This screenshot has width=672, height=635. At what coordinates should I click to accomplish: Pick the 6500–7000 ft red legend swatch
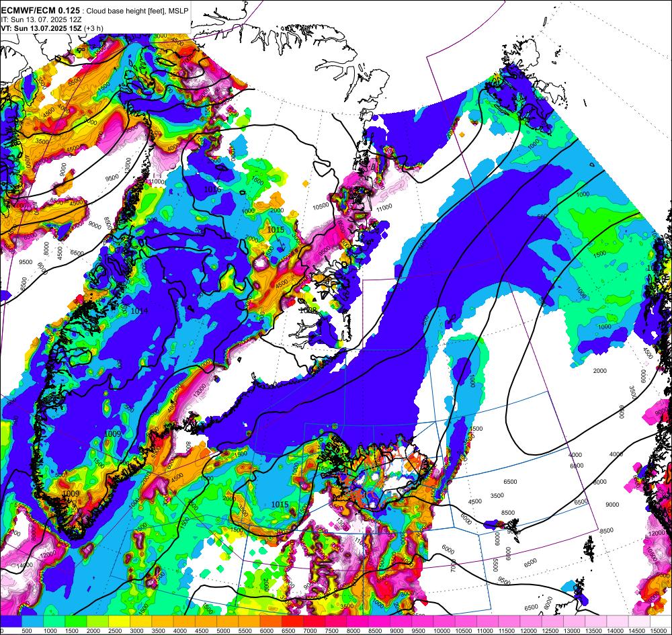[293, 621]
